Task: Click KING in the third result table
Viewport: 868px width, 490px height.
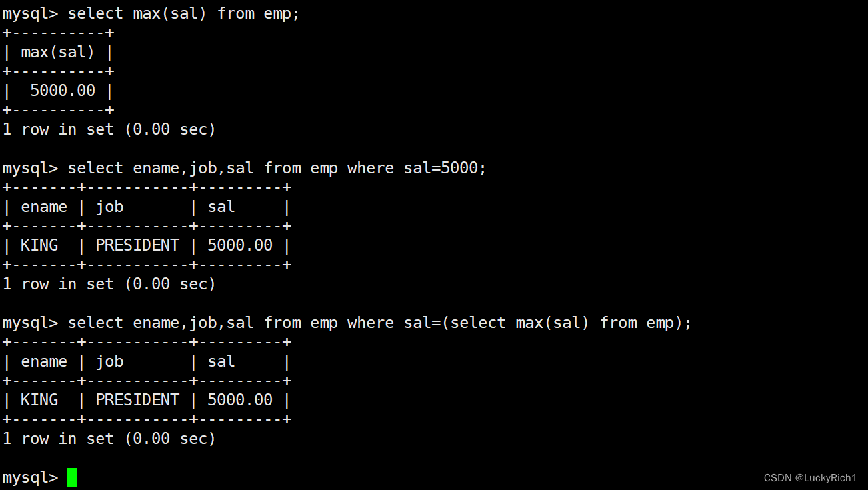Action: coord(39,400)
